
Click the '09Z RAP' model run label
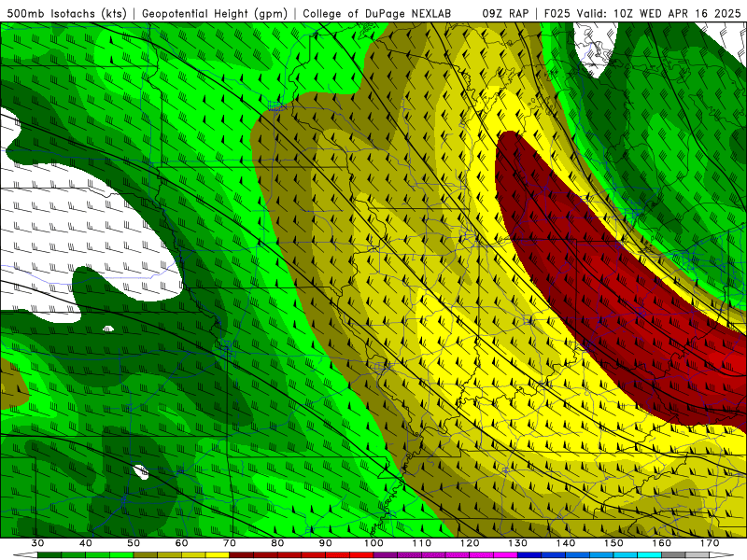[505, 13]
